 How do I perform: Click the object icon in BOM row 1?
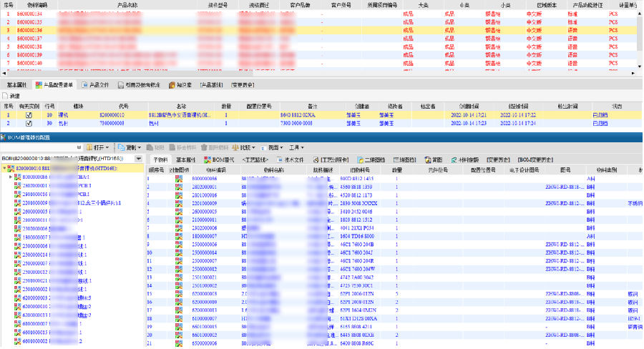178,177
